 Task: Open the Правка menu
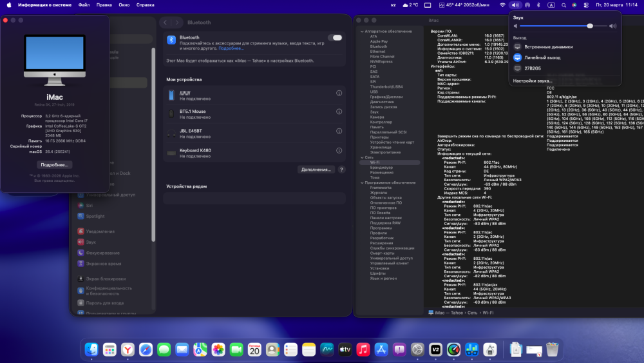[104, 5]
